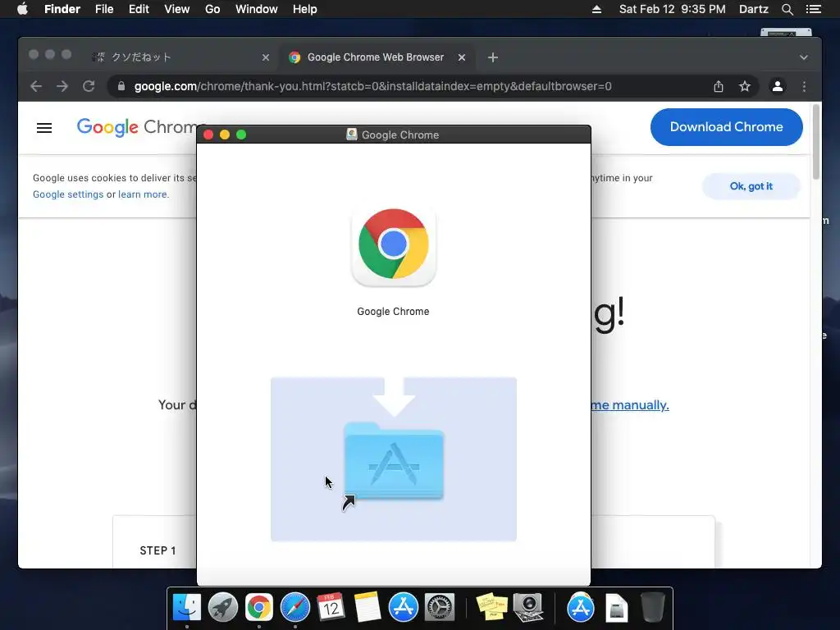Open System Preferences from the Dock
Screen dimensions: 840x630
[440, 608]
